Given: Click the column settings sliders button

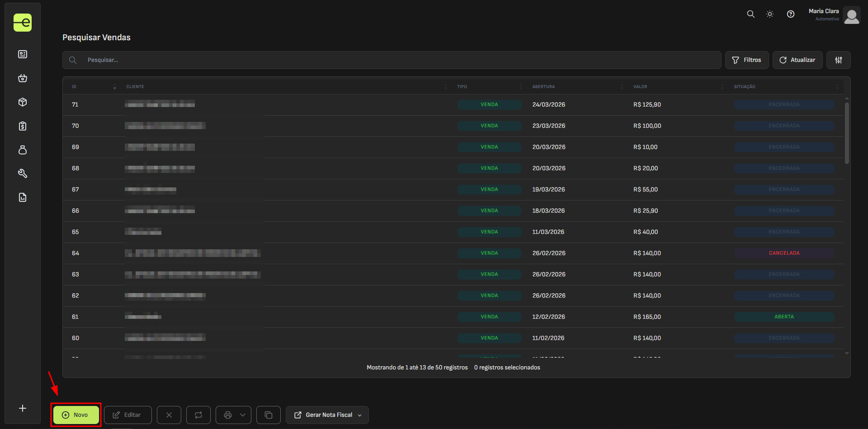Looking at the screenshot, I should pos(838,60).
